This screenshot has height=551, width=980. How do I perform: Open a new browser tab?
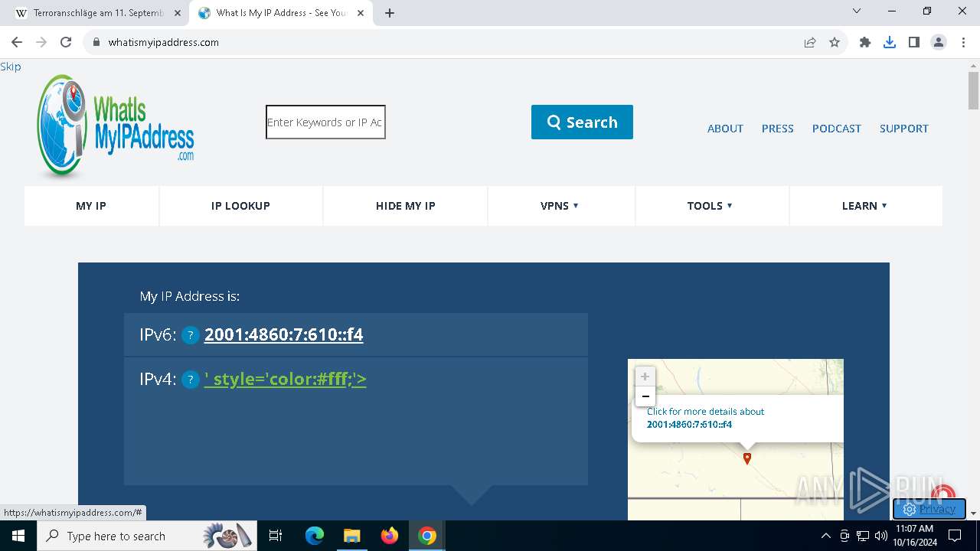(390, 13)
